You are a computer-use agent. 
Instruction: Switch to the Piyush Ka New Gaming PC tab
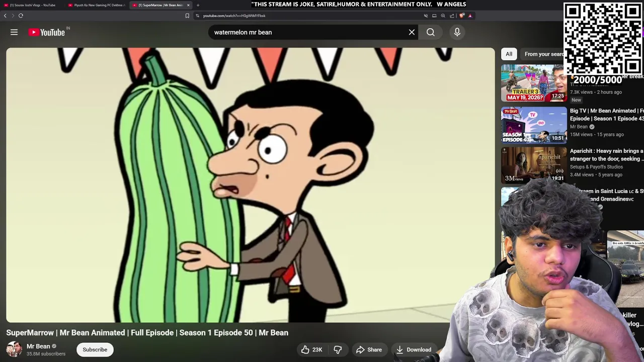[x=97, y=5]
